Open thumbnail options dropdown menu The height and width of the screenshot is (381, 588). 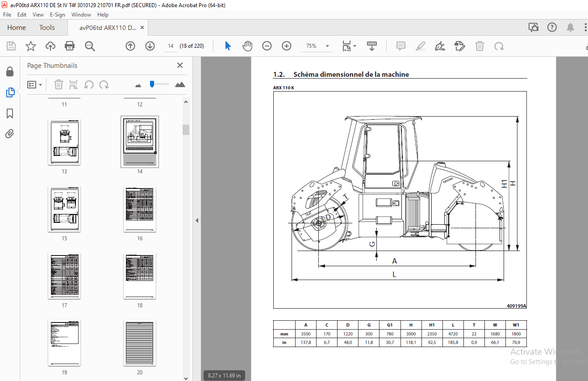coord(35,84)
